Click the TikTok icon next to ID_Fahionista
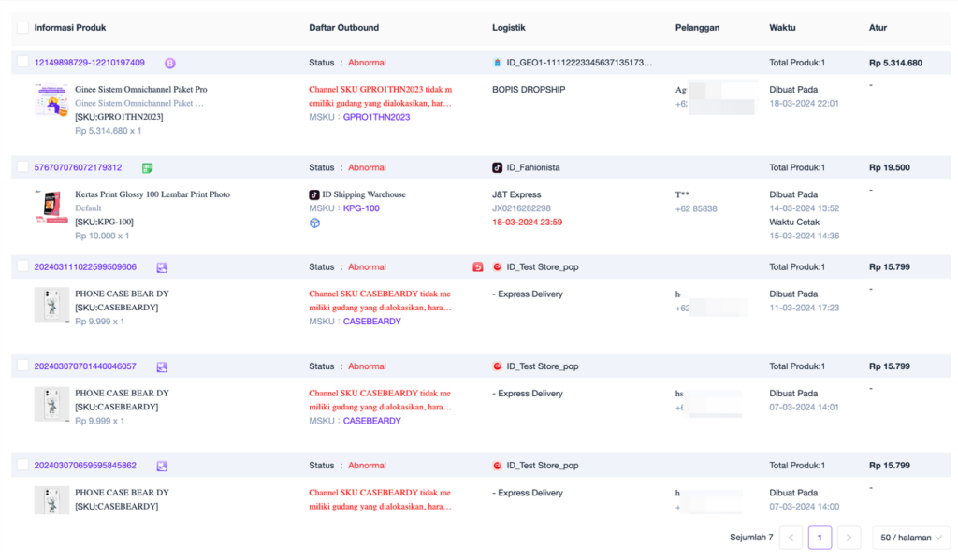Image resolution: width=958 pixels, height=560 pixels. click(x=498, y=168)
